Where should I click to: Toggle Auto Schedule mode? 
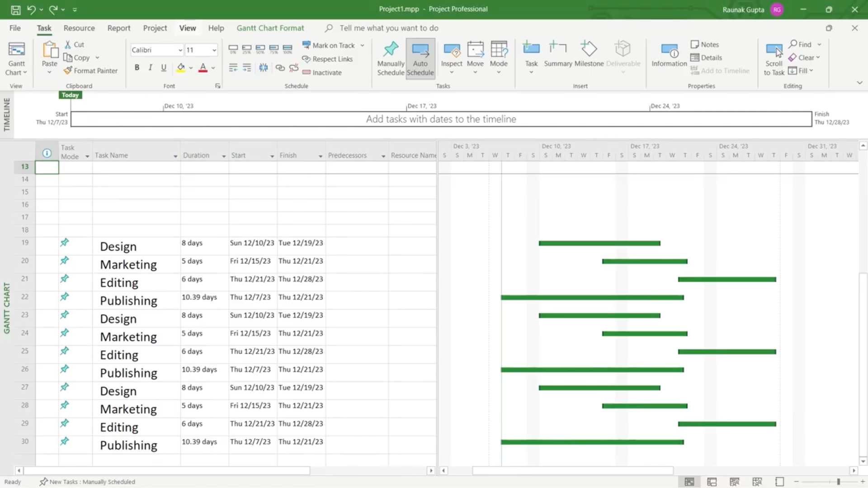click(420, 58)
